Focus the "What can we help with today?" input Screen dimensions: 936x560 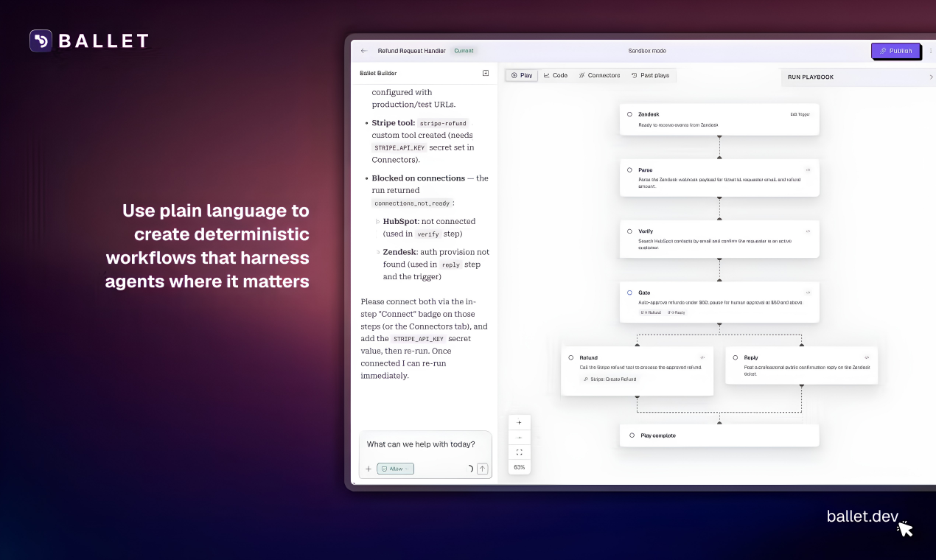click(x=425, y=444)
